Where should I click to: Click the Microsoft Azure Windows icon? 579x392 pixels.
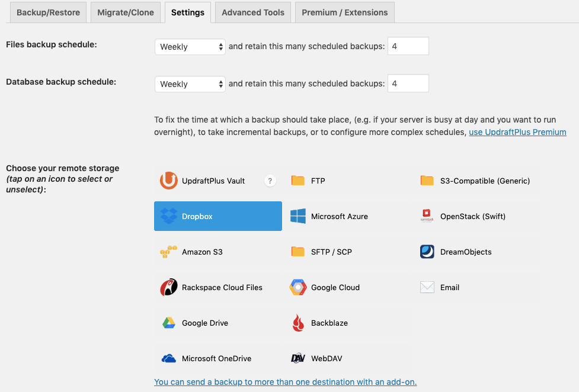pyautogui.click(x=298, y=216)
